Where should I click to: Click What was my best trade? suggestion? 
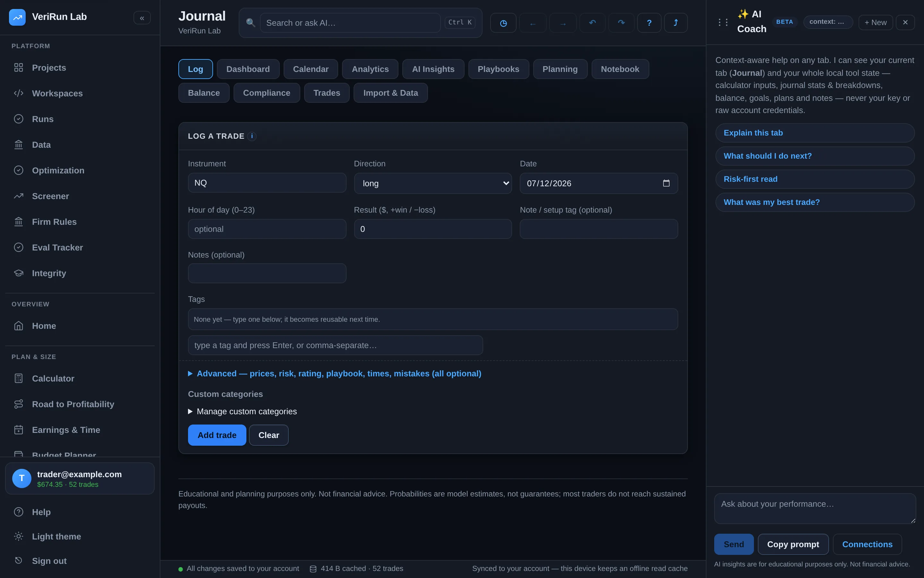815,202
